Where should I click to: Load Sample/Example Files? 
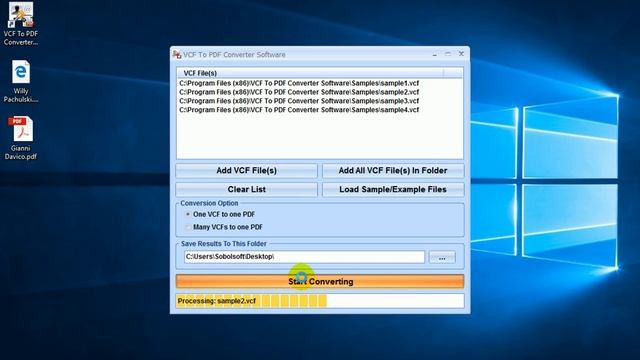pyautogui.click(x=393, y=189)
